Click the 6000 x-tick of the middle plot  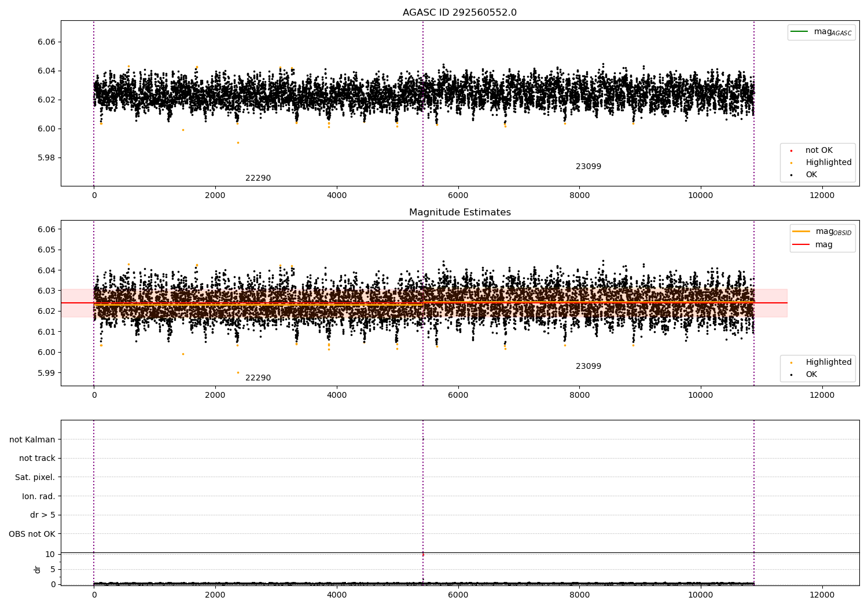pos(458,395)
